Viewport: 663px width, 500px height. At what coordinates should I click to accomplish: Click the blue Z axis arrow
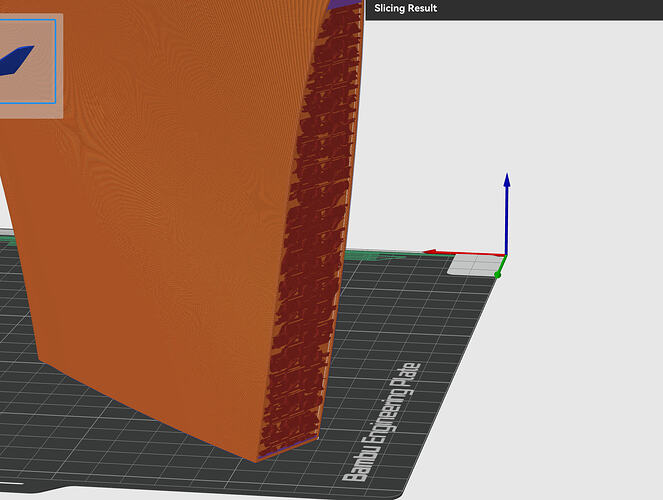coord(507,213)
